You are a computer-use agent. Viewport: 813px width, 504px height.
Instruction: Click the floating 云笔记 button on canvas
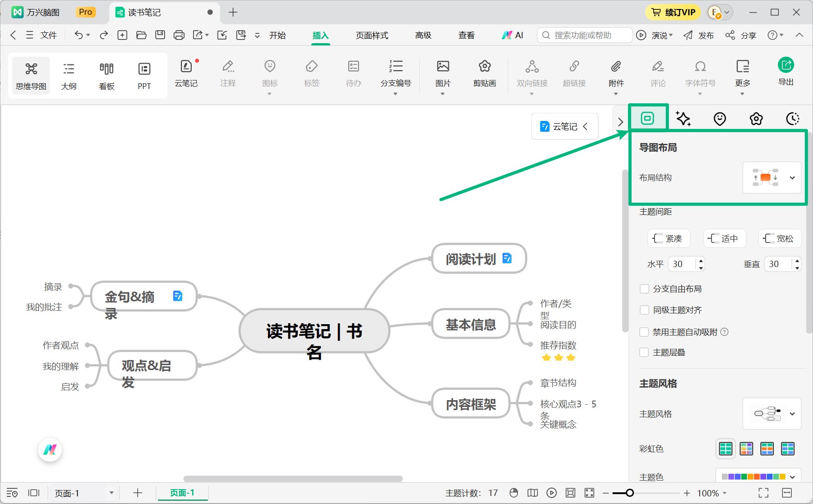(x=565, y=126)
